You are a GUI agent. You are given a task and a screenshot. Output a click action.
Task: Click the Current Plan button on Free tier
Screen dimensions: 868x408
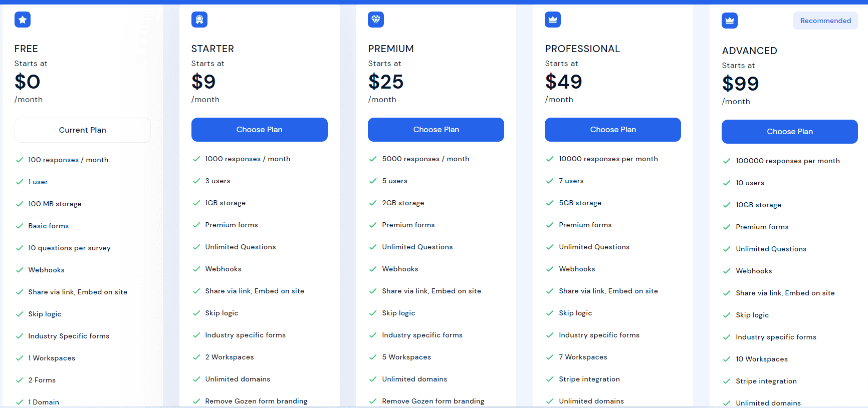(x=82, y=130)
